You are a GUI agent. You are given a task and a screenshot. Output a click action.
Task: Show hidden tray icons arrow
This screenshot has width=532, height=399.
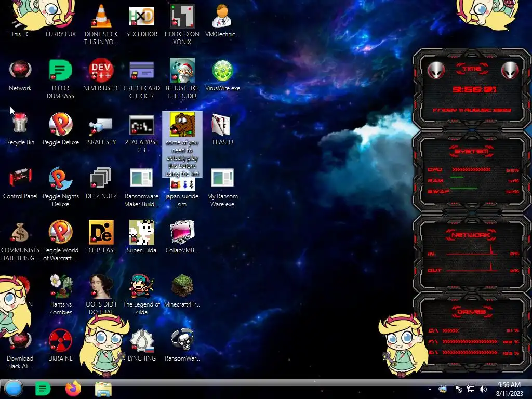pyautogui.click(x=430, y=389)
